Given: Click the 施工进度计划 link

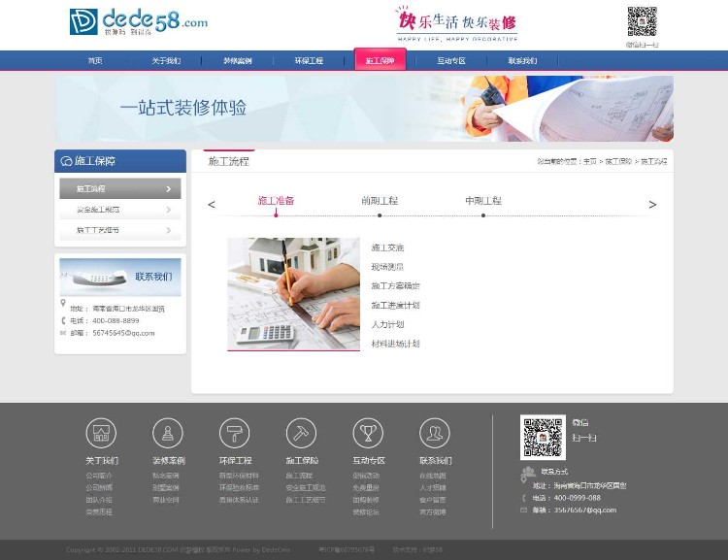Looking at the screenshot, I should 395,305.
